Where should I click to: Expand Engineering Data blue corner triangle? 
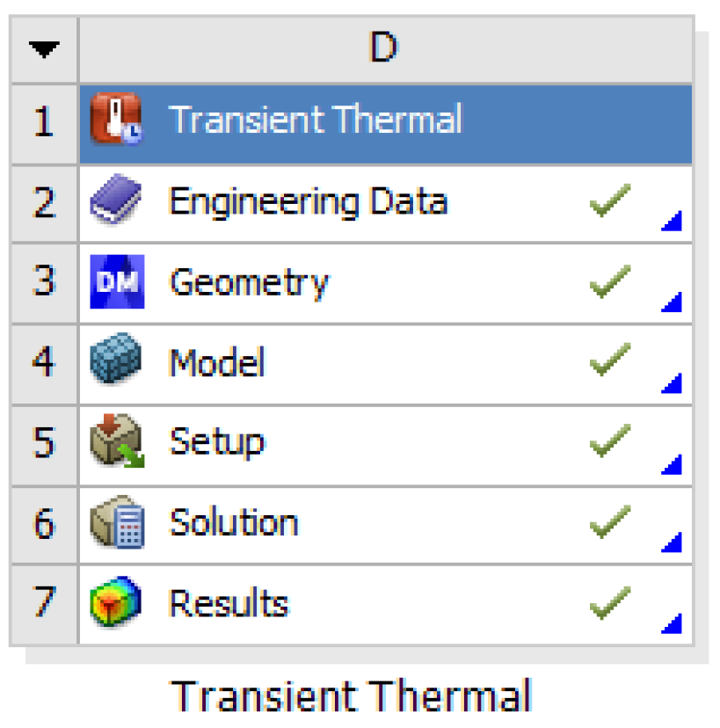pyautogui.click(x=673, y=223)
